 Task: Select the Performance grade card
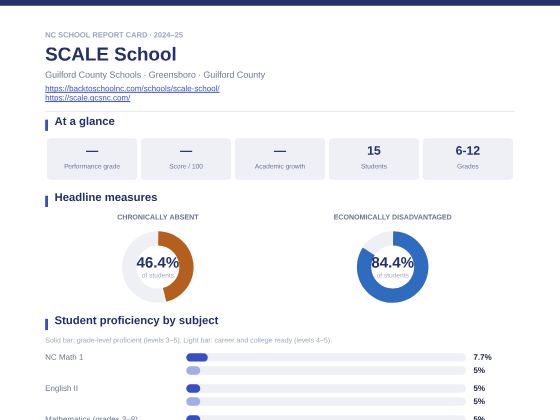click(x=92, y=159)
